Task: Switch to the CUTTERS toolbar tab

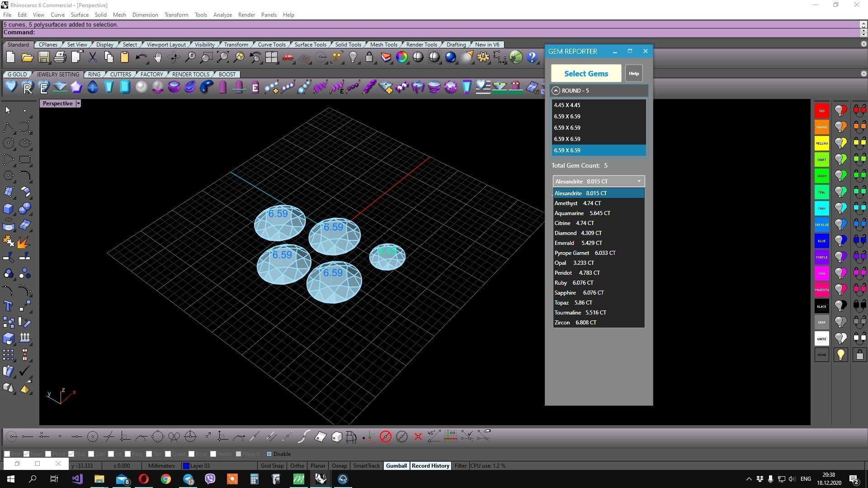Action: 120,75
